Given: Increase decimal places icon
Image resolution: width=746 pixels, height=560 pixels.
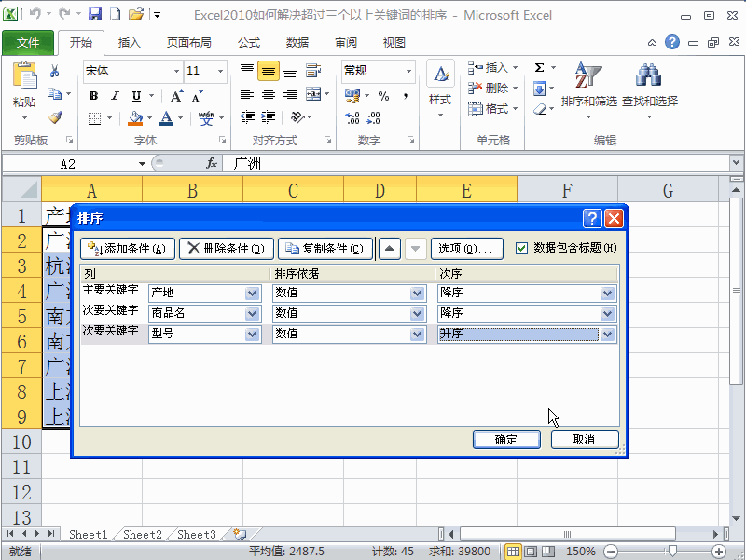Looking at the screenshot, I should tap(352, 118).
